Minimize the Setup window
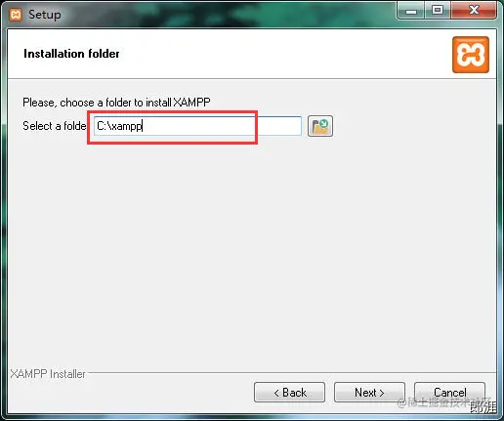The height and width of the screenshot is (421, 504). coord(411,11)
